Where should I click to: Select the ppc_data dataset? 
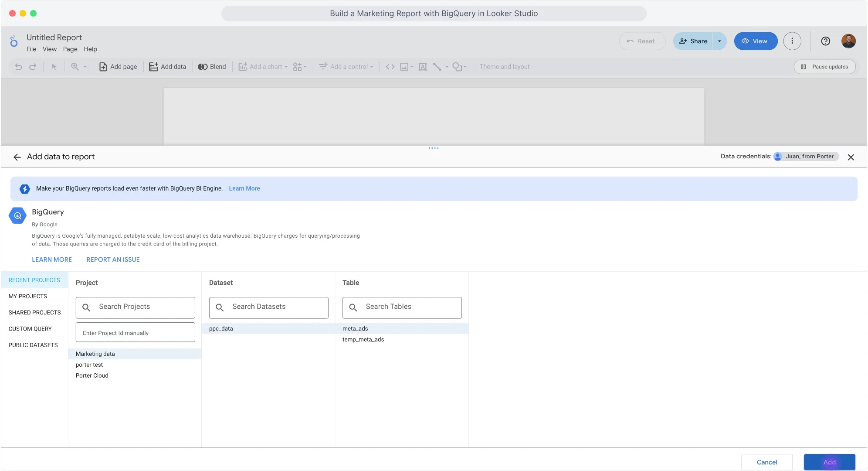click(221, 328)
